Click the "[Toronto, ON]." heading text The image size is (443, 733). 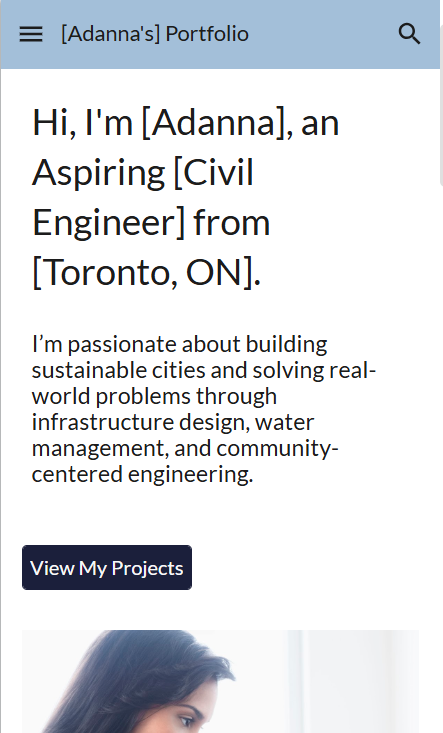click(x=146, y=273)
